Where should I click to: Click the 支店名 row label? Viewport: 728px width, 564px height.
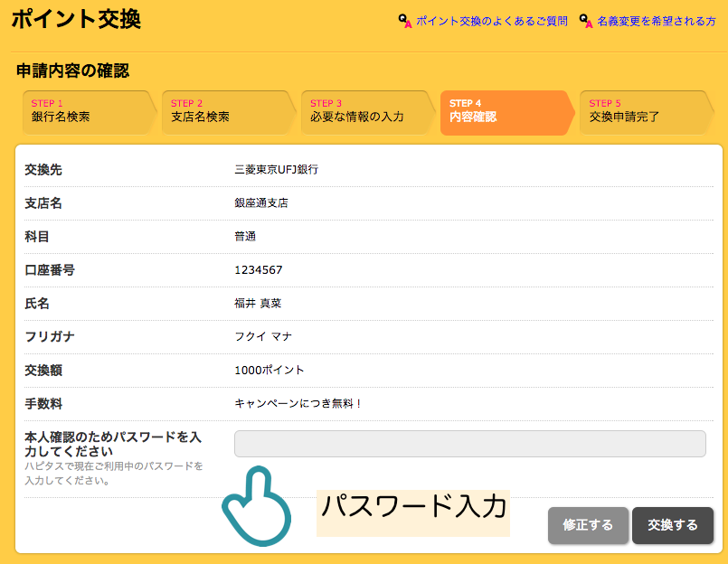pyautogui.click(x=43, y=202)
